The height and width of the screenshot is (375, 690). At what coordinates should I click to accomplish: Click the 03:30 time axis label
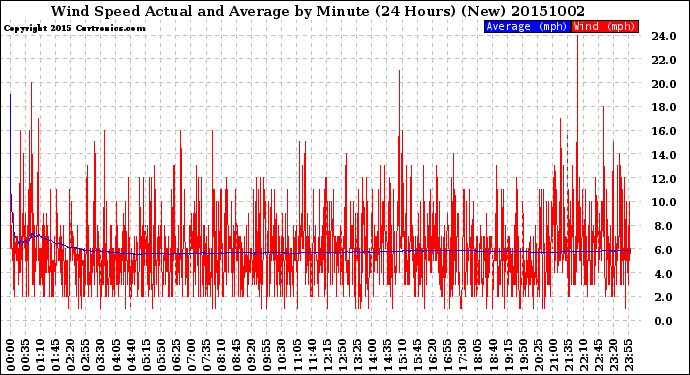101,355
